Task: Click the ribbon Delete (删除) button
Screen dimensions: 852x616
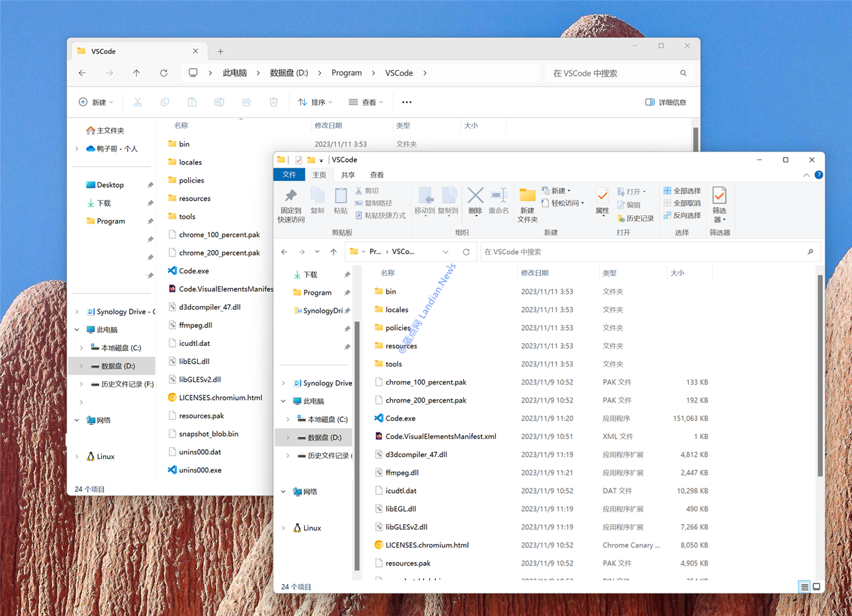Action: click(x=475, y=201)
